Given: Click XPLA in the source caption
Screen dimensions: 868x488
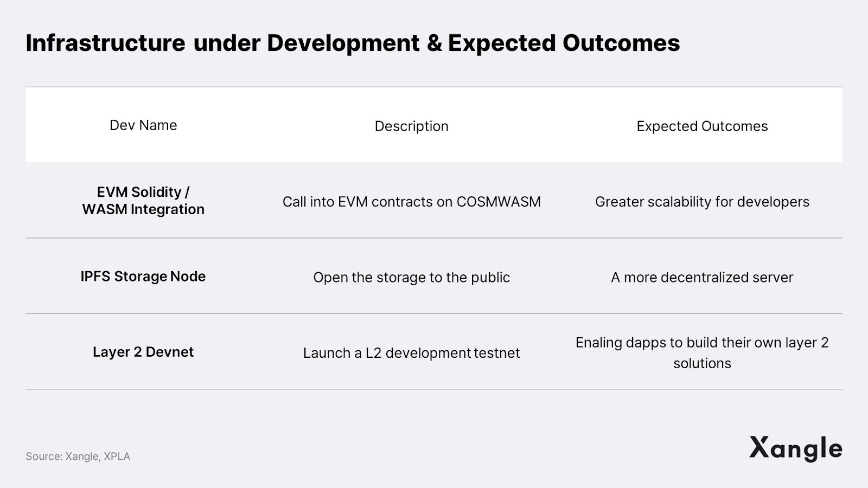Looking at the screenshot, I should click(x=117, y=457).
